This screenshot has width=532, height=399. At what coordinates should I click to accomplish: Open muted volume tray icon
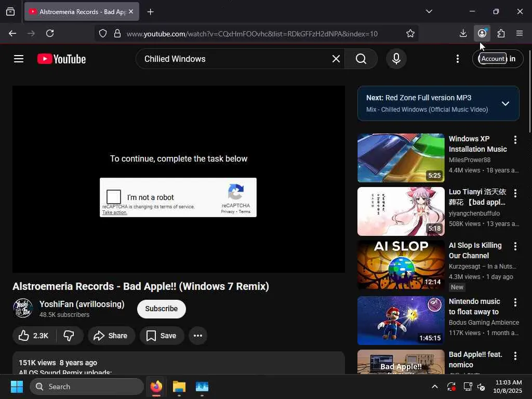click(482, 387)
